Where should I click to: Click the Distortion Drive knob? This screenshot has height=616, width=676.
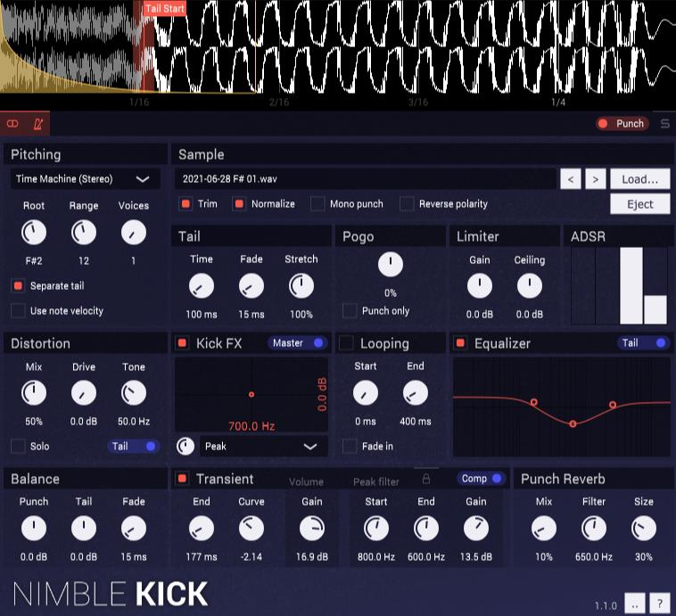[84, 393]
